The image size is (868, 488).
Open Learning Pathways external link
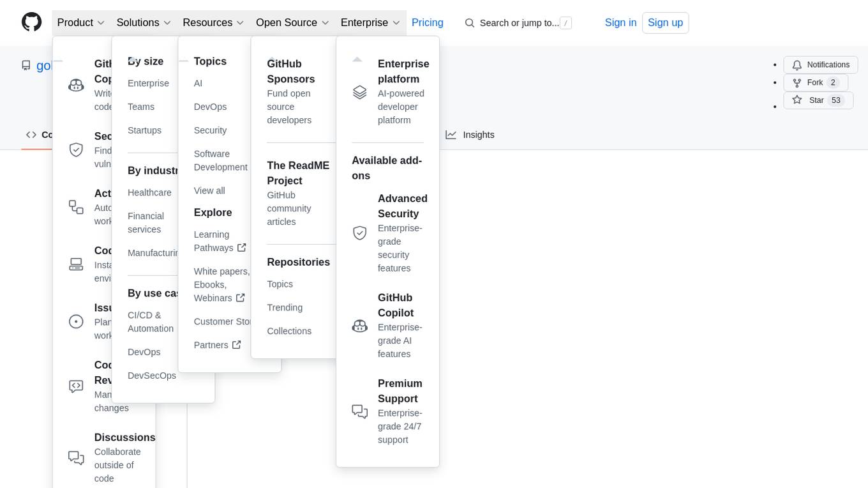click(220, 241)
